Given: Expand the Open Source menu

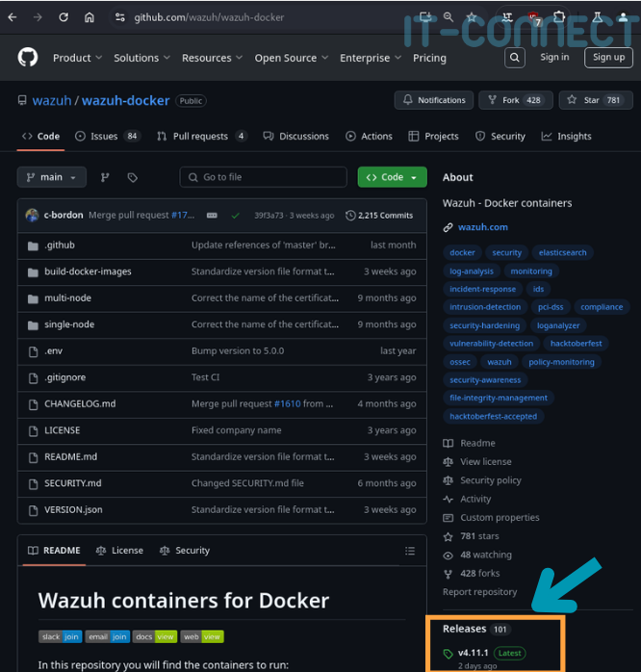Looking at the screenshot, I should pyautogui.click(x=292, y=58).
